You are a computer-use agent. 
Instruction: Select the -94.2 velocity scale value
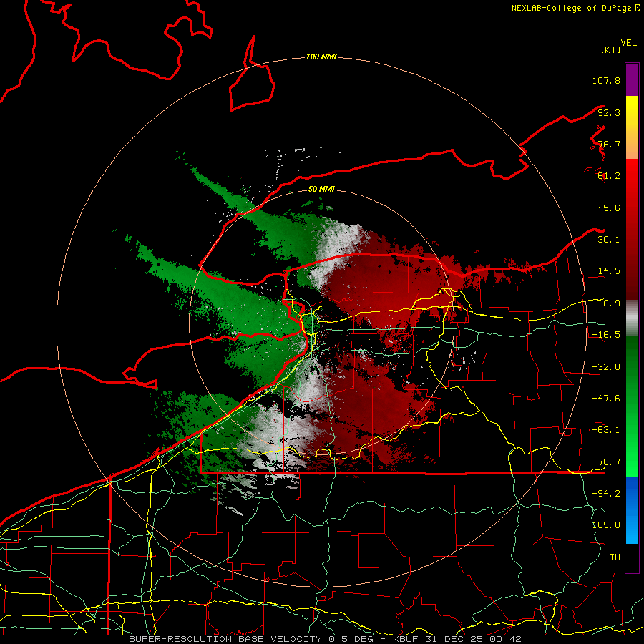point(606,494)
